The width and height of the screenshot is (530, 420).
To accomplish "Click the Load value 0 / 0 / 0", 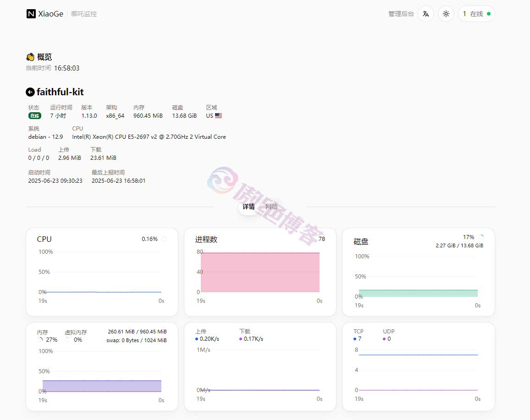I will (39, 158).
